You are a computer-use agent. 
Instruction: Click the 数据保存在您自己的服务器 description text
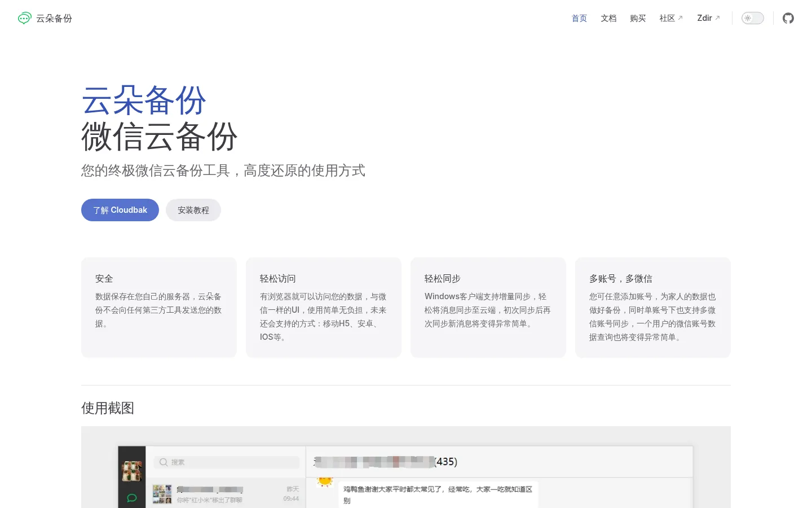tap(158, 310)
